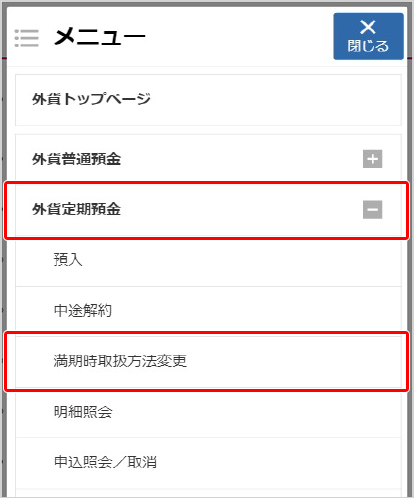This screenshot has height=498, width=414.
Task: Click the blue 閉じる button background
Action: point(368,36)
